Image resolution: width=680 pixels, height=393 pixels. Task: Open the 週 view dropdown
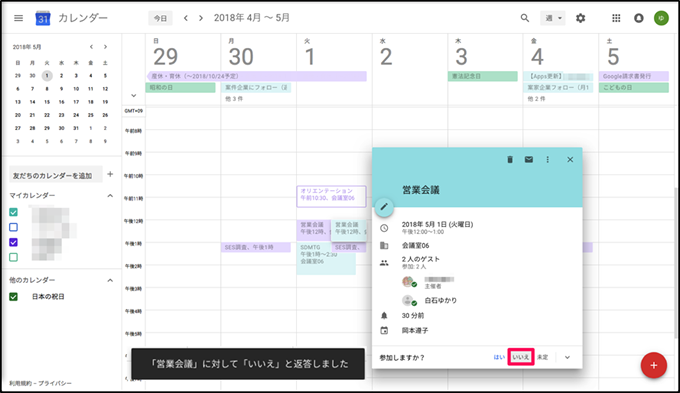point(552,18)
